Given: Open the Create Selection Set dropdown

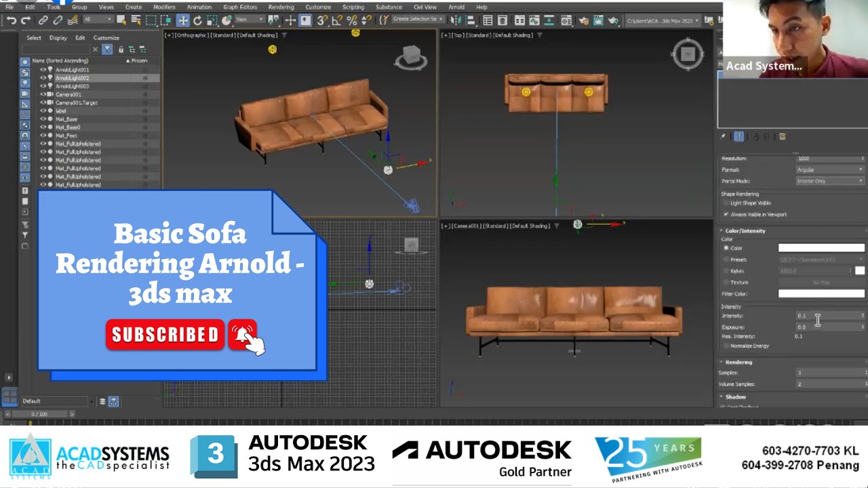Looking at the screenshot, I should tap(418, 20).
